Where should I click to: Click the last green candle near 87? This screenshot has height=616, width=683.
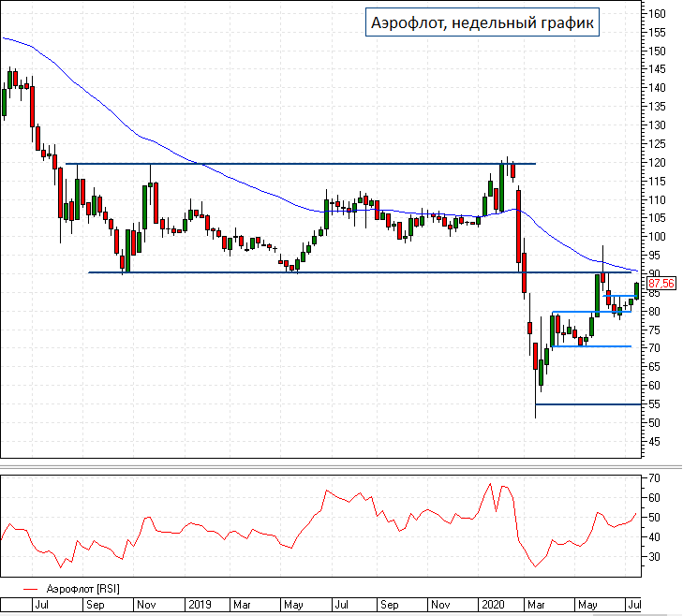click(x=637, y=290)
